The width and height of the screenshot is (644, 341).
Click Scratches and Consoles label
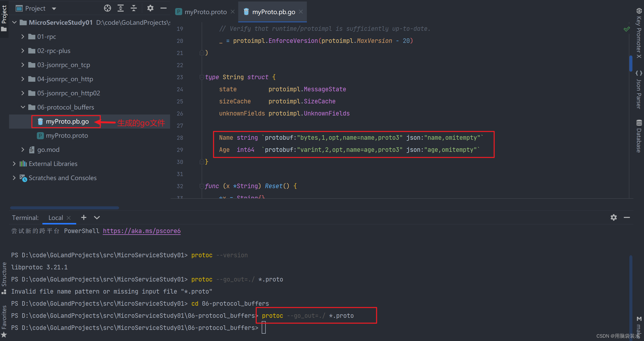pyautogui.click(x=63, y=178)
